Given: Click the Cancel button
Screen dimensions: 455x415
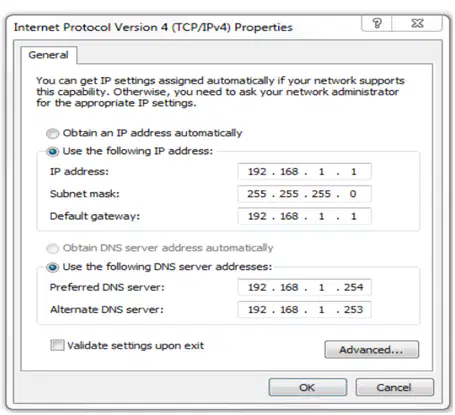Looking at the screenshot, I should [x=395, y=387].
